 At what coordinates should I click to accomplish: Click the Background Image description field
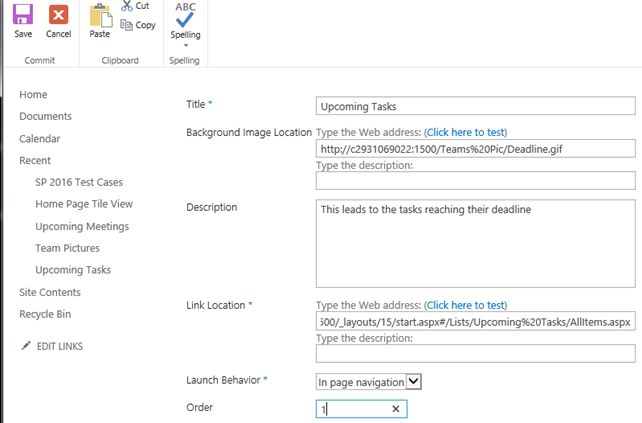coord(475,181)
